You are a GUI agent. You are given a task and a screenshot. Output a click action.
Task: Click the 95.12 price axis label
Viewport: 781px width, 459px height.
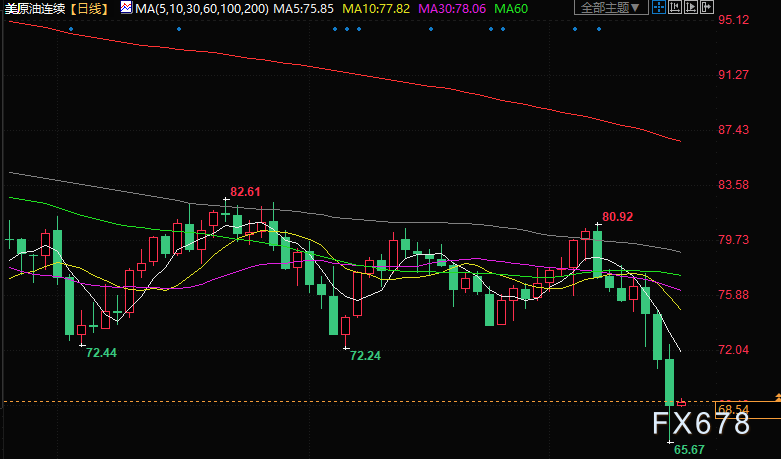click(x=734, y=20)
